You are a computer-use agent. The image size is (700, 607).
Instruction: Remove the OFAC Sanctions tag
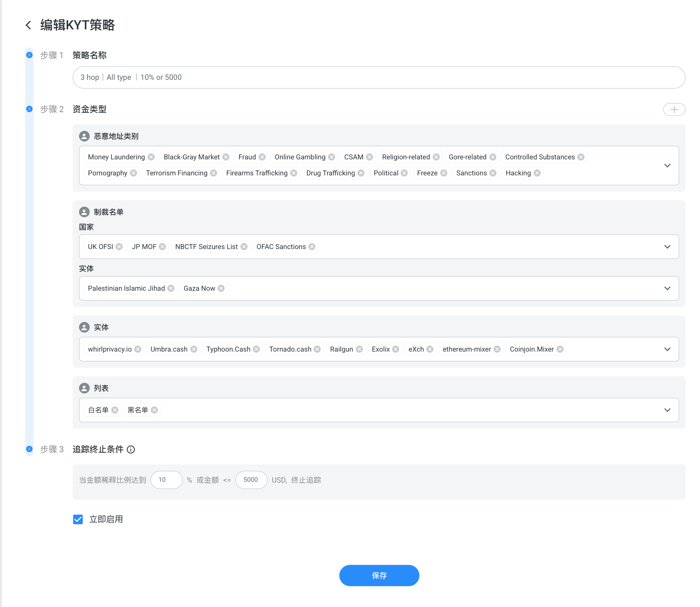[312, 247]
